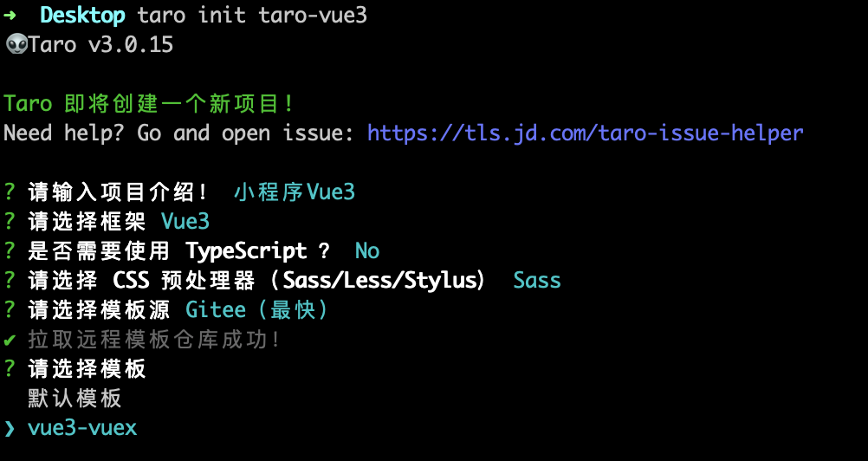Click the TypeScript answer No
Viewport: 868px width, 461px height.
pyautogui.click(x=367, y=251)
